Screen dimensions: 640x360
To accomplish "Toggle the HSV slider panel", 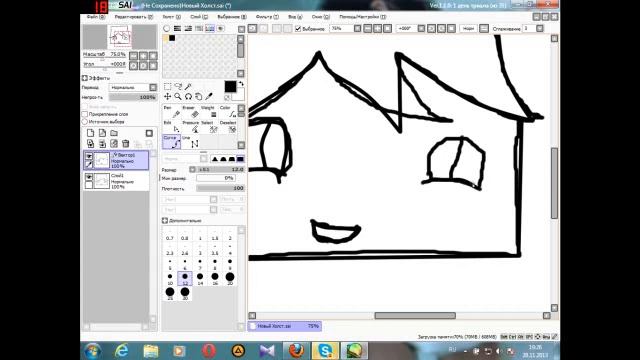I will click(x=188, y=29).
